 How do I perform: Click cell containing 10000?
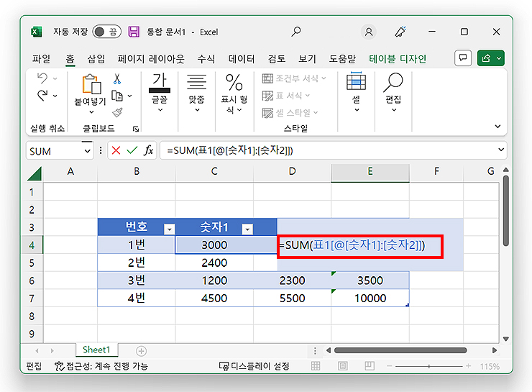click(370, 298)
